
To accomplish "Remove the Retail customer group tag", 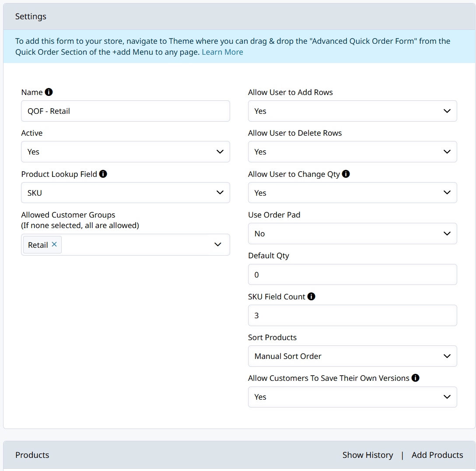I will point(54,244).
